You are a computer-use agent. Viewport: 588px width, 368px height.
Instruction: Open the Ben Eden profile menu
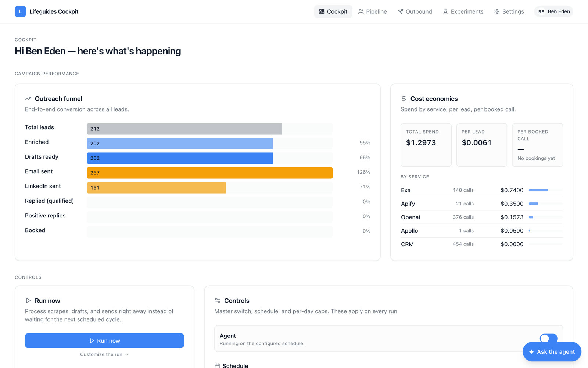coord(554,11)
